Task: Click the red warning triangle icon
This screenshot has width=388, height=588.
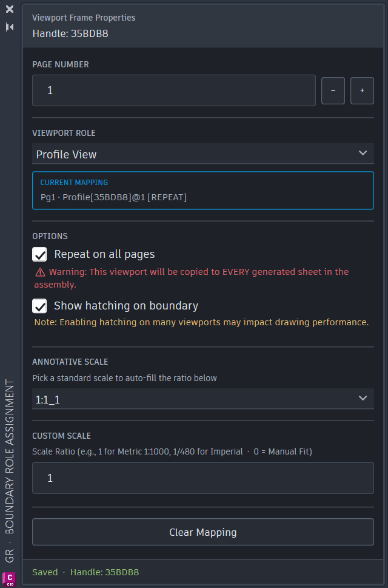Action: pos(40,272)
